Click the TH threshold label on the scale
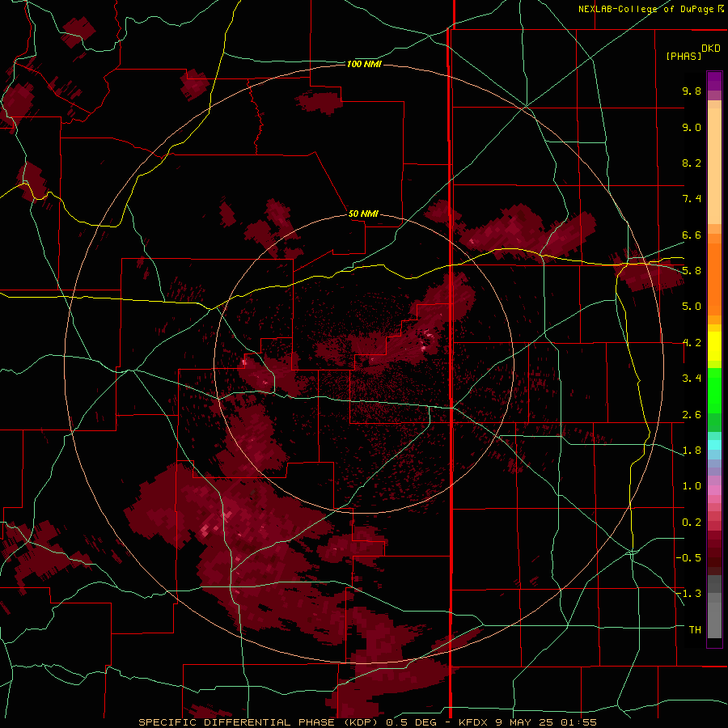 pos(695,630)
